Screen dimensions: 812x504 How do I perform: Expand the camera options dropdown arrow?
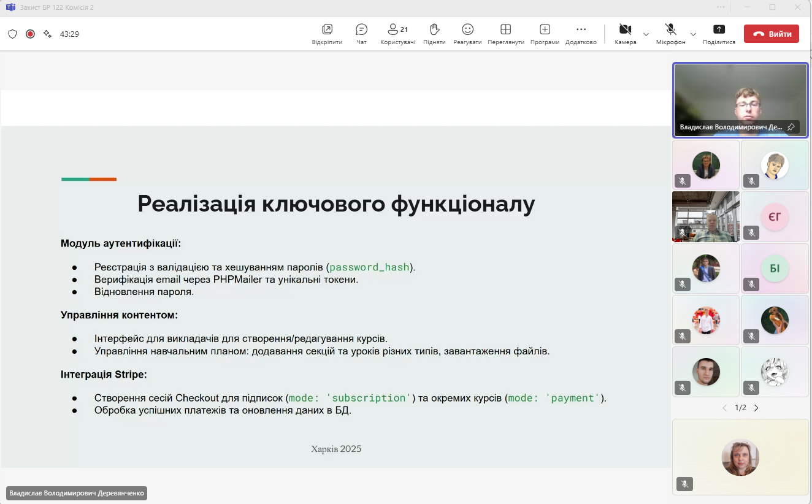646,34
